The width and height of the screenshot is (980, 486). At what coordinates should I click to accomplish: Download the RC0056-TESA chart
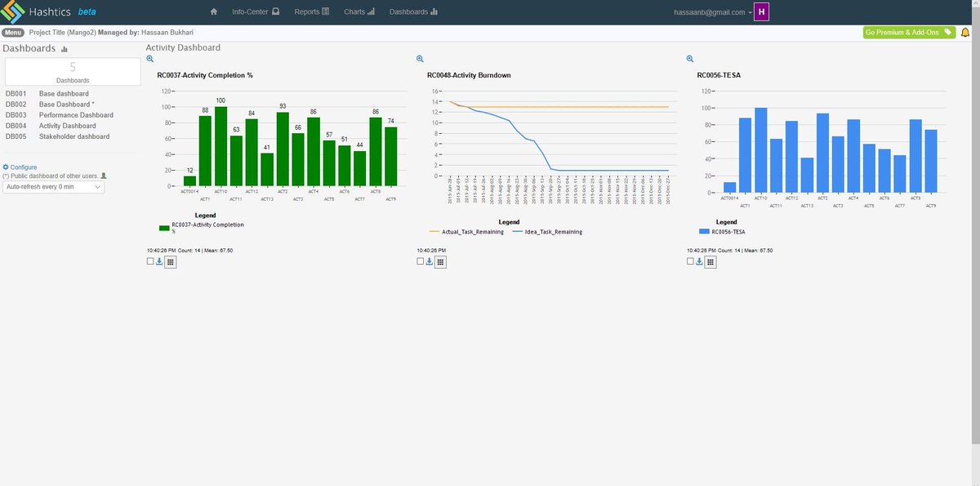point(700,261)
